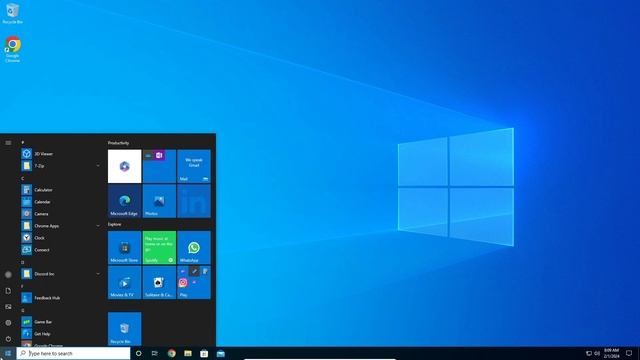This screenshot has width=640, height=360.
Task: Open Calendar from the app list
Action: (61, 202)
